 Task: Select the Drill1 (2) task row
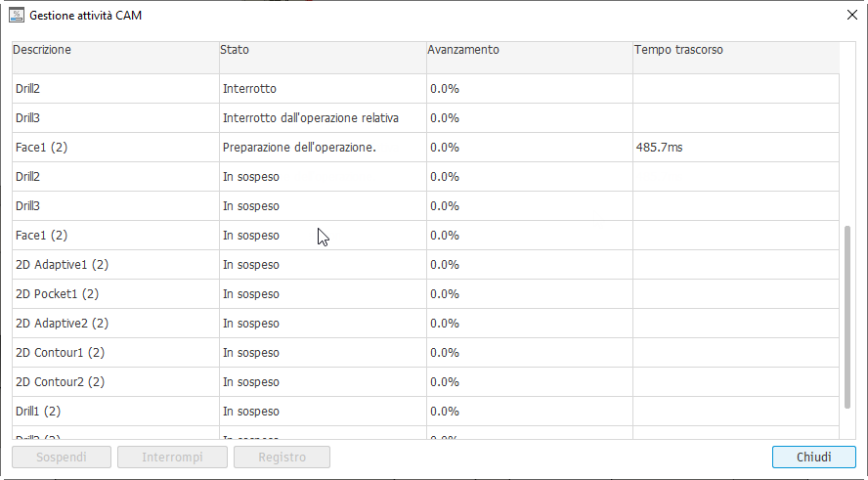tap(115, 412)
